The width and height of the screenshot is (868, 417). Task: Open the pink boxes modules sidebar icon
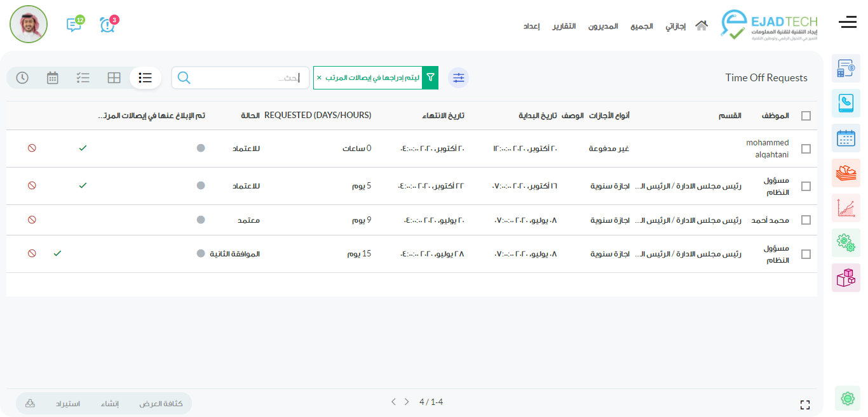846,277
